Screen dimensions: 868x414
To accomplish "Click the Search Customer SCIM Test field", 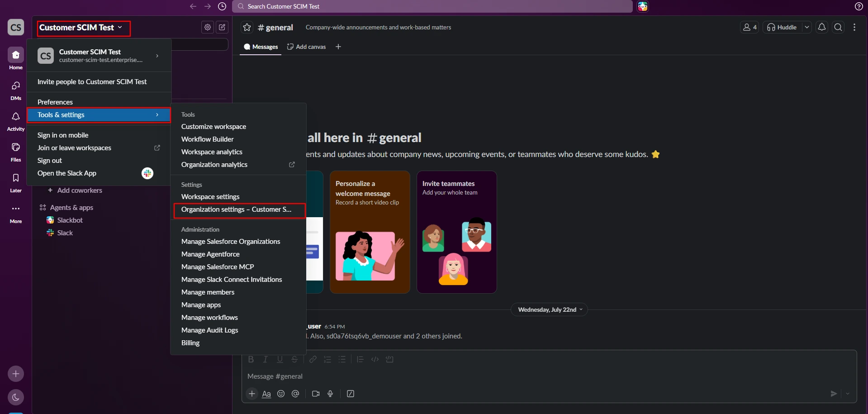I will (x=432, y=6).
